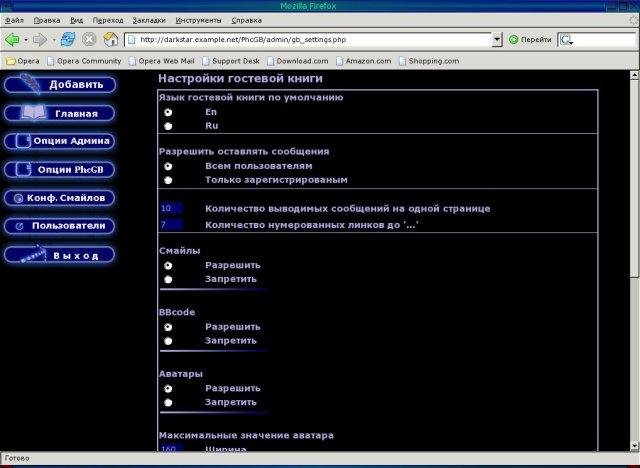Screen dimensions: 640x468
Task: Open the Правка menu
Action: click(x=47, y=20)
